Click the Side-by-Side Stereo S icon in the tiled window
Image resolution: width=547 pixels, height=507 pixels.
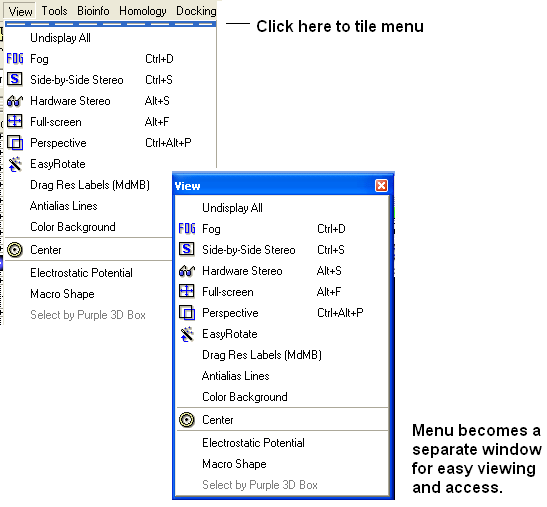click(x=187, y=249)
